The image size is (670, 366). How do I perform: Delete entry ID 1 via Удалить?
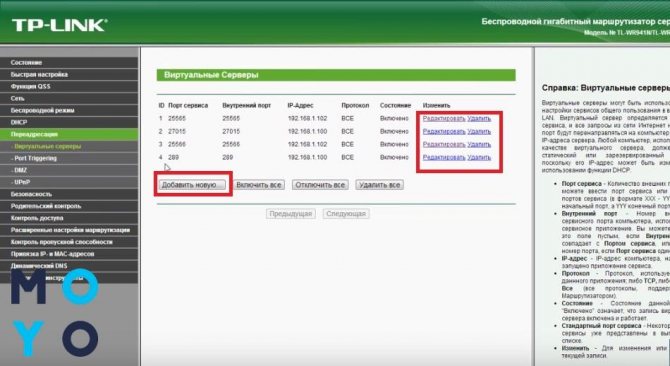click(479, 118)
